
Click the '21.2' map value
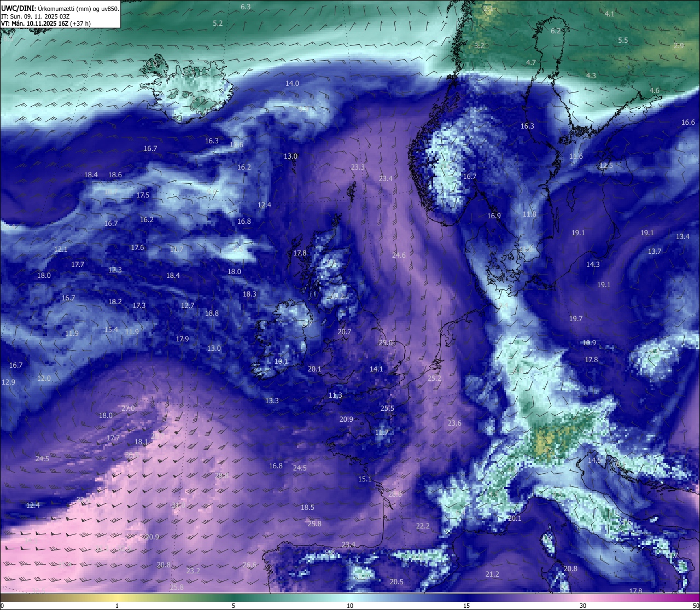(x=492, y=574)
